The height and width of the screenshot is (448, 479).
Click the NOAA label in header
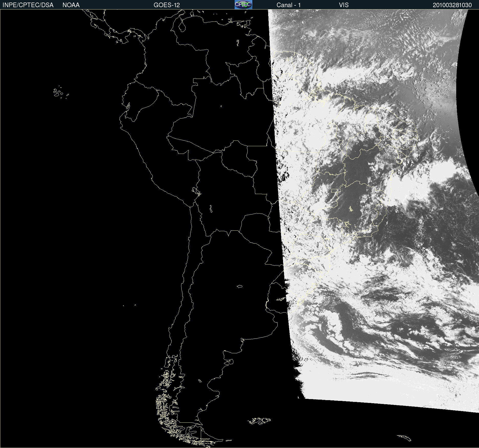(x=71, y=5)
